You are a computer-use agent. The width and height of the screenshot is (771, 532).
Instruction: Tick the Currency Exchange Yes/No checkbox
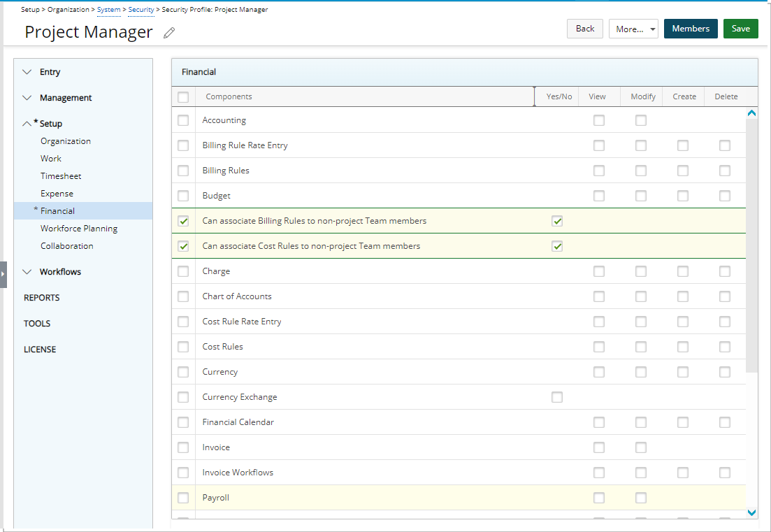557,397
